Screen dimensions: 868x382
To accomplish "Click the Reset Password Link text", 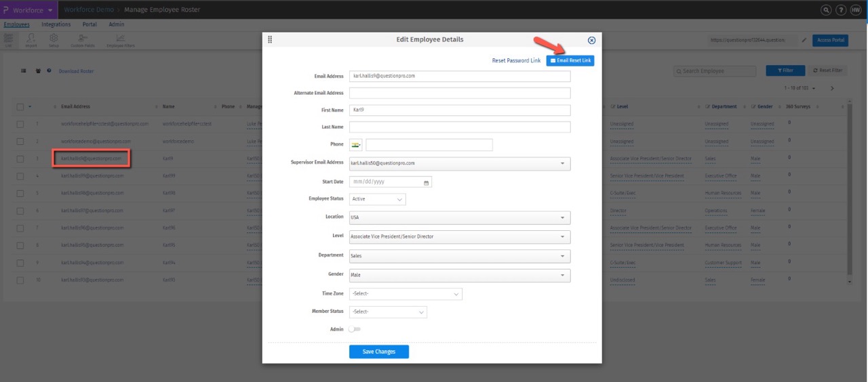I will click(517, 61).
